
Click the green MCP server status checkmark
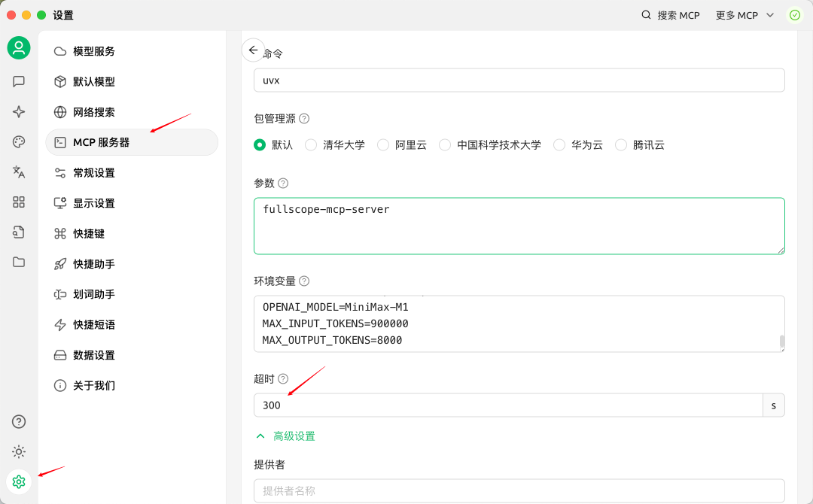(794, 14)
